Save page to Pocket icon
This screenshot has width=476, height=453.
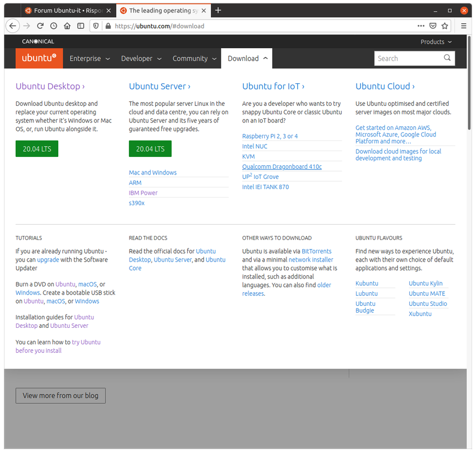coord(433,26)
